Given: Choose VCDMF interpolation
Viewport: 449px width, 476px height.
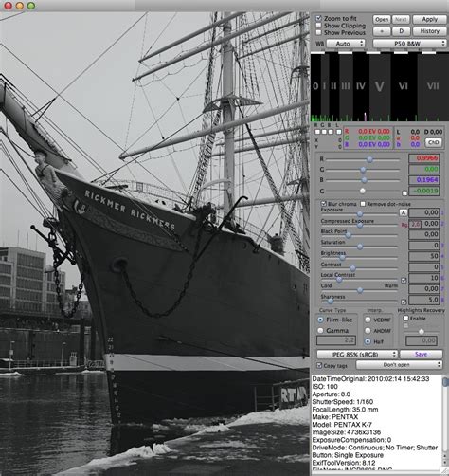Looking at the screenshot, I should (368, 320).
